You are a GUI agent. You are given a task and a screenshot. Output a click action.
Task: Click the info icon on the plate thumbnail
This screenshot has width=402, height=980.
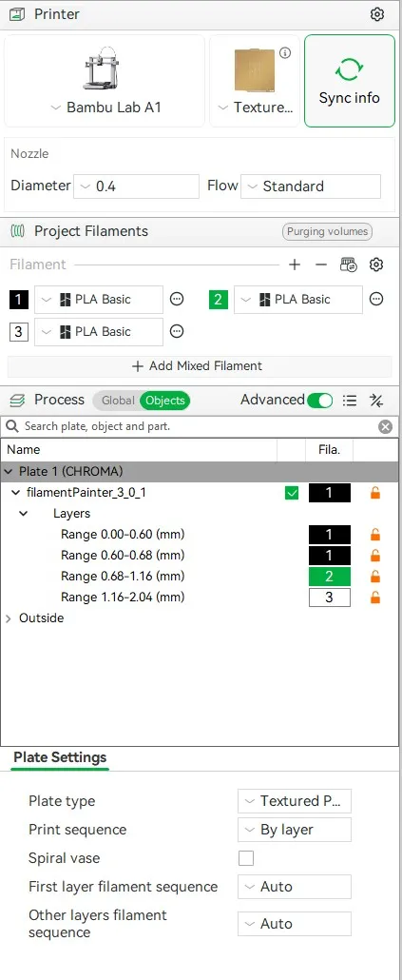click(285, 53)
